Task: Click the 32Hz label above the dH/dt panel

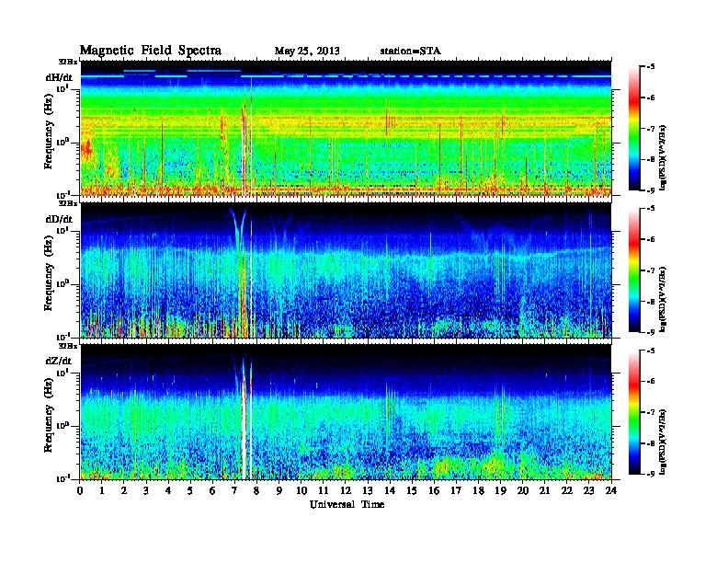Action: coord(68,61)
